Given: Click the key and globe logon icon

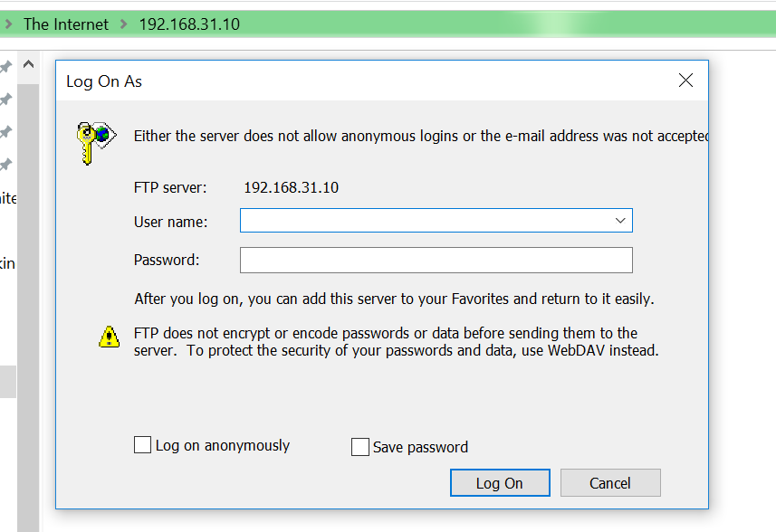Looking at the screenshot, I should pyautogui.click(x=96, y=142).
